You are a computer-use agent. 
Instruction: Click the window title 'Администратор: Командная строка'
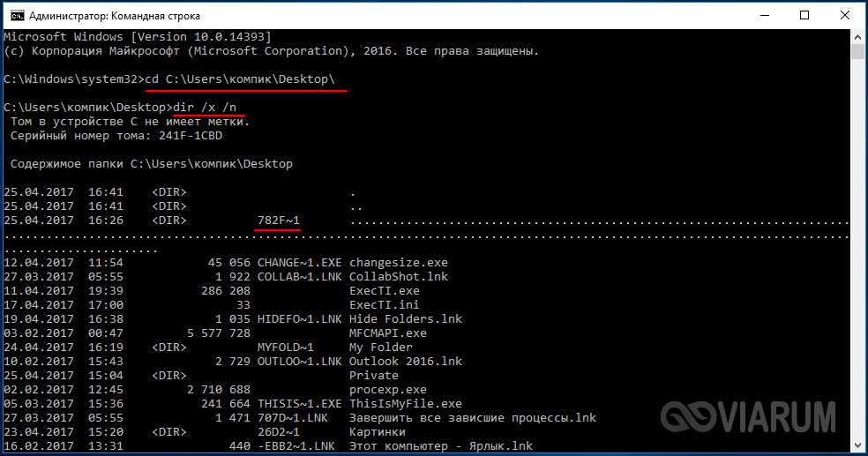pos(115,16)
